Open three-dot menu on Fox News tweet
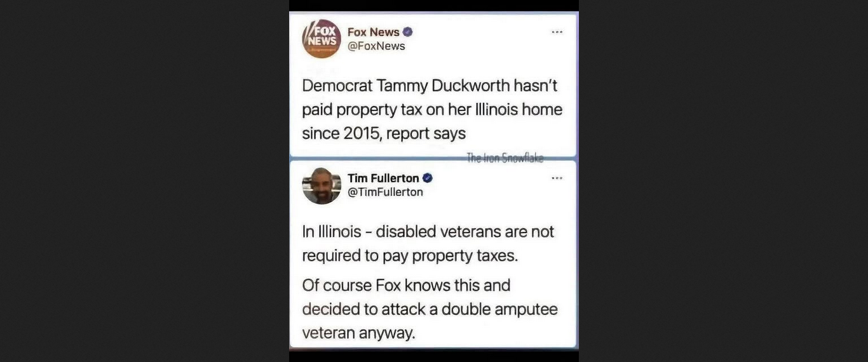This screenshot has width=868, height=362. pyautogui.click(x=557, y=32)
